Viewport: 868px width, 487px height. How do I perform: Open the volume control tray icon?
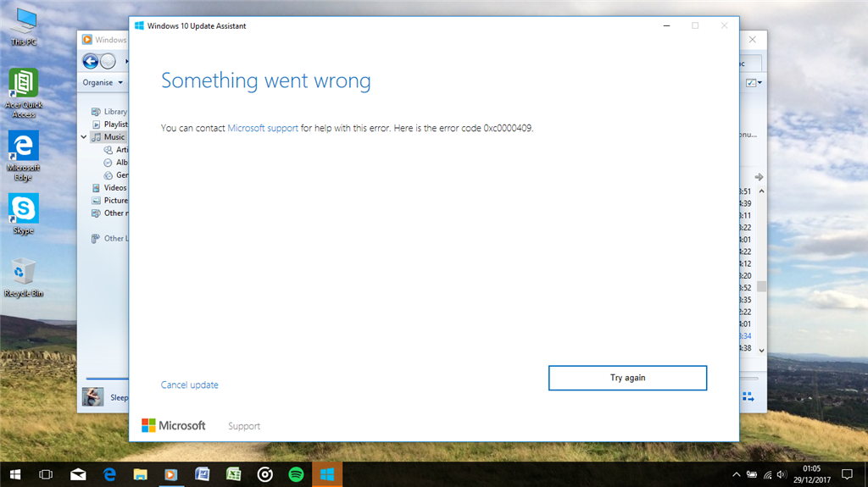click(781, 474)
